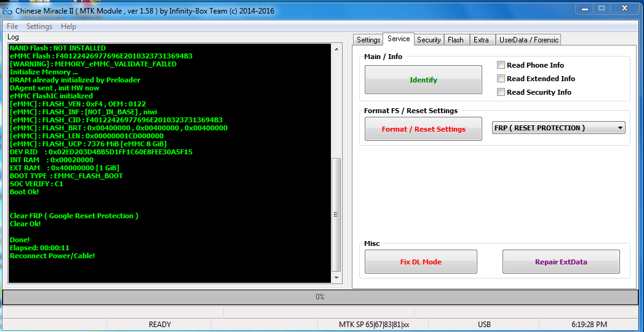Click 'FLASH_UCP : 7376 MiB' log line
This screenshot has width=644, height=332.
coord(87,144)
